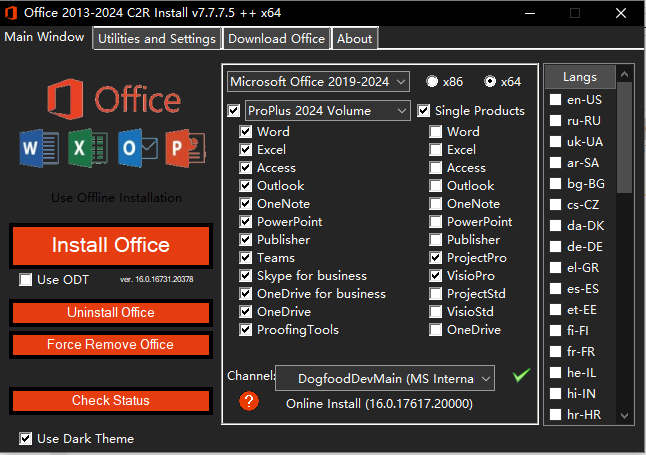This screenshot has width=646, height=455.
Task: Uncheck the VisioPro single product
Action: click(x=435, y=276)
